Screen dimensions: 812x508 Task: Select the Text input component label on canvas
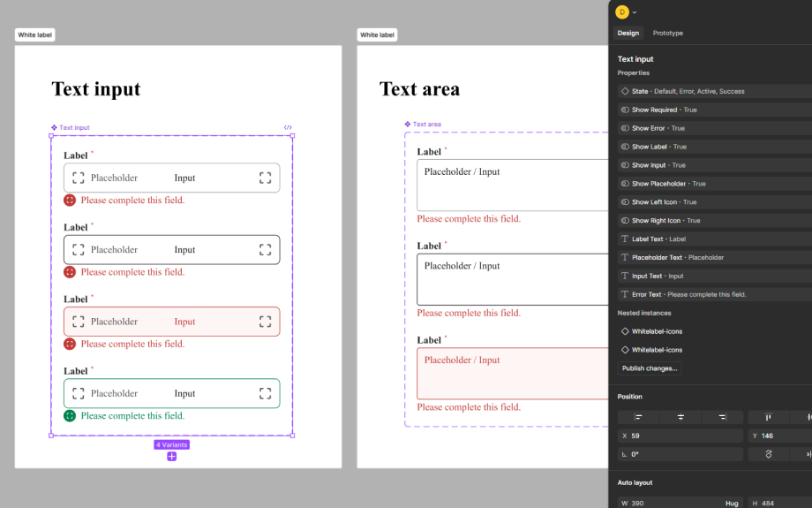tap(71, 127)
